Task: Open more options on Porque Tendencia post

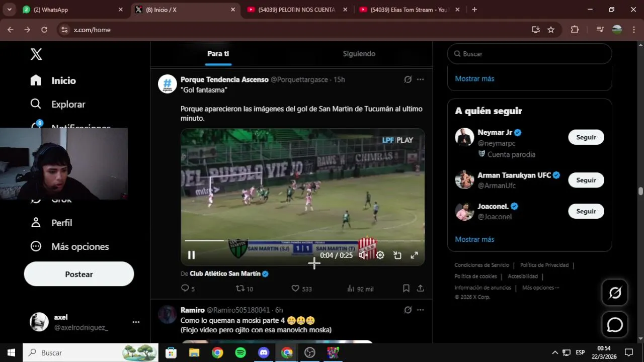Action: [x=421, y=79]
